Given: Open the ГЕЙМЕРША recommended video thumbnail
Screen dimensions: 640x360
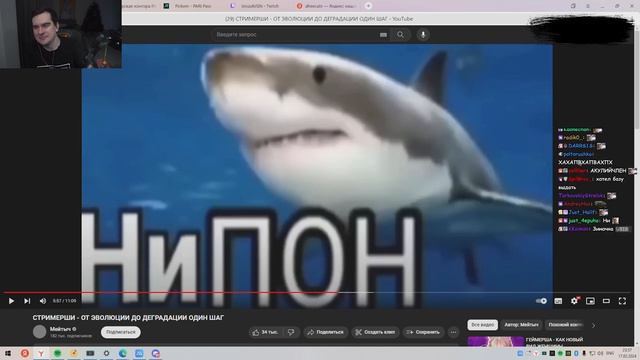Looking at the screenshot, I should 496,342.
